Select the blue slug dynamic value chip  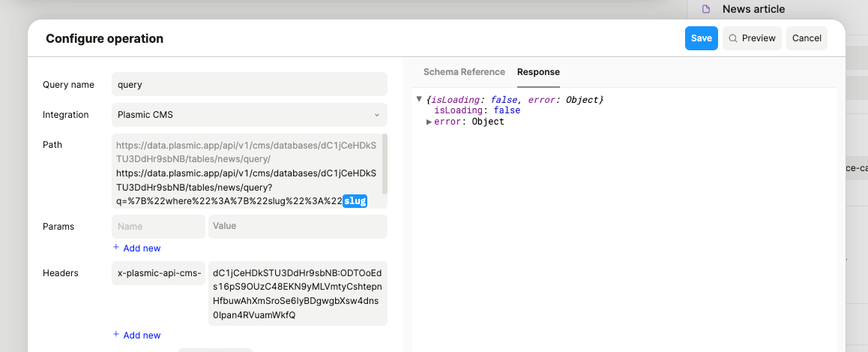point(355,201)
